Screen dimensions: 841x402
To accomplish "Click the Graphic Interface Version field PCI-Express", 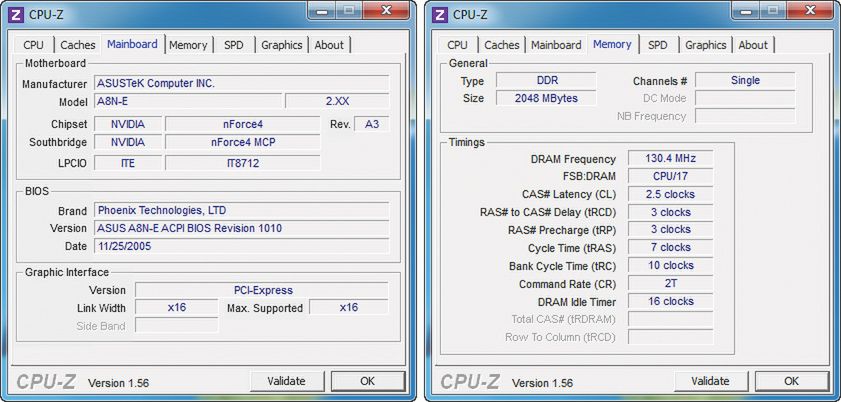I will coord(262,290).
